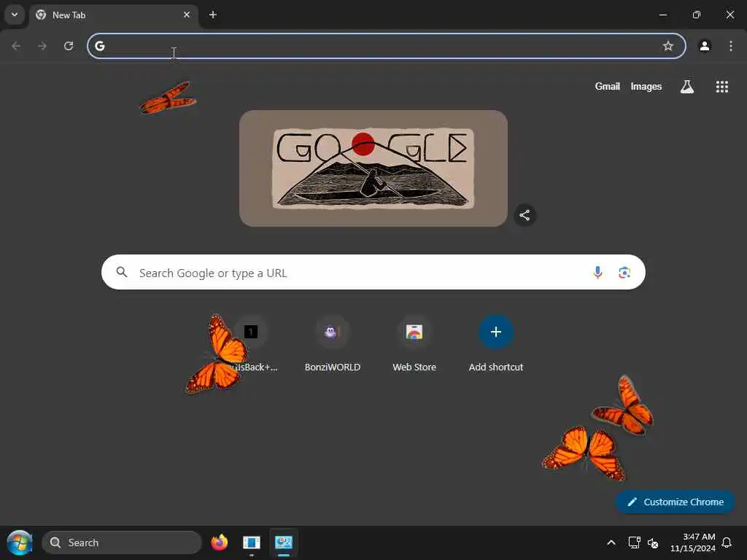Share the Google Doodle
Screen dimensions: 747x560
click(525, 215)
